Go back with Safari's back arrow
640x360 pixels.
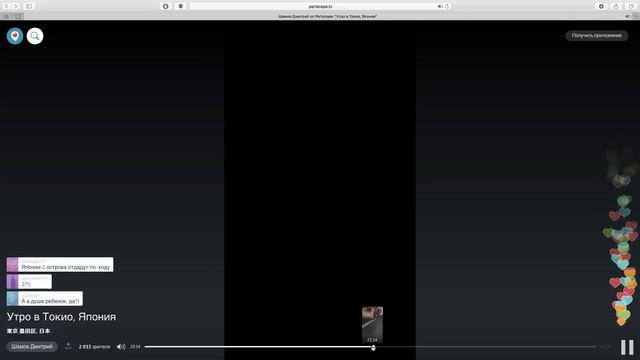tap(6, 6)
